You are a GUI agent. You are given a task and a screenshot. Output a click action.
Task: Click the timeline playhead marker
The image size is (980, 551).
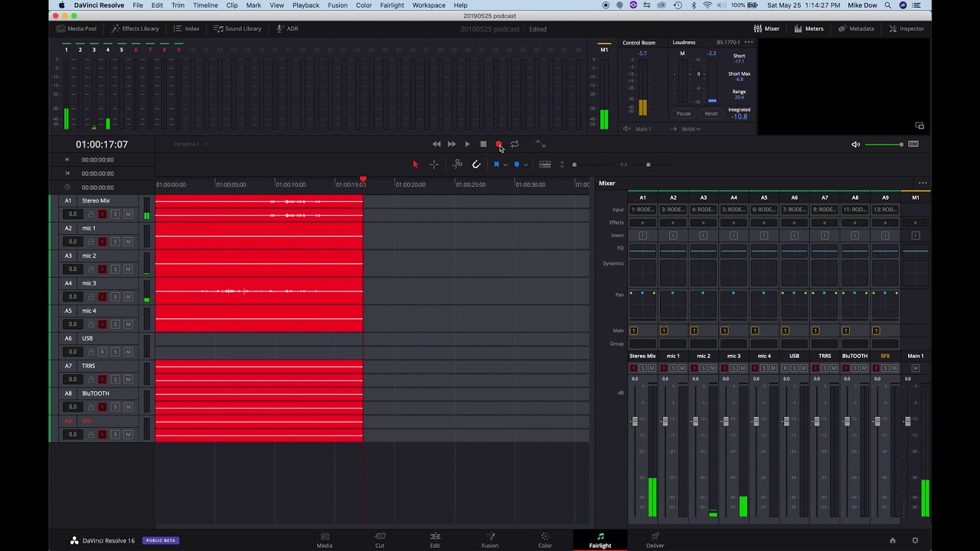click(363, 180)
